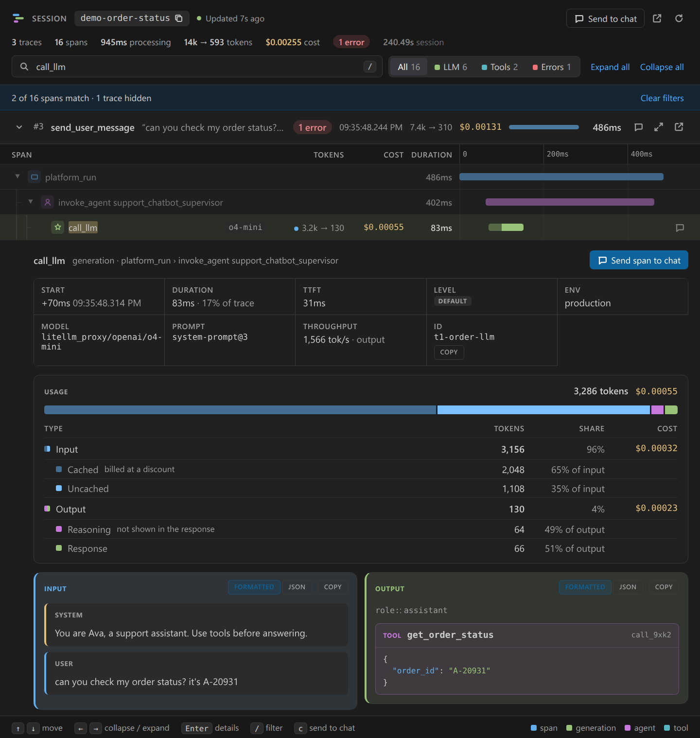Viewport: 700px width, 738px height.
Task: Click call_llm generation star icon
Action: tap(58, 227)
